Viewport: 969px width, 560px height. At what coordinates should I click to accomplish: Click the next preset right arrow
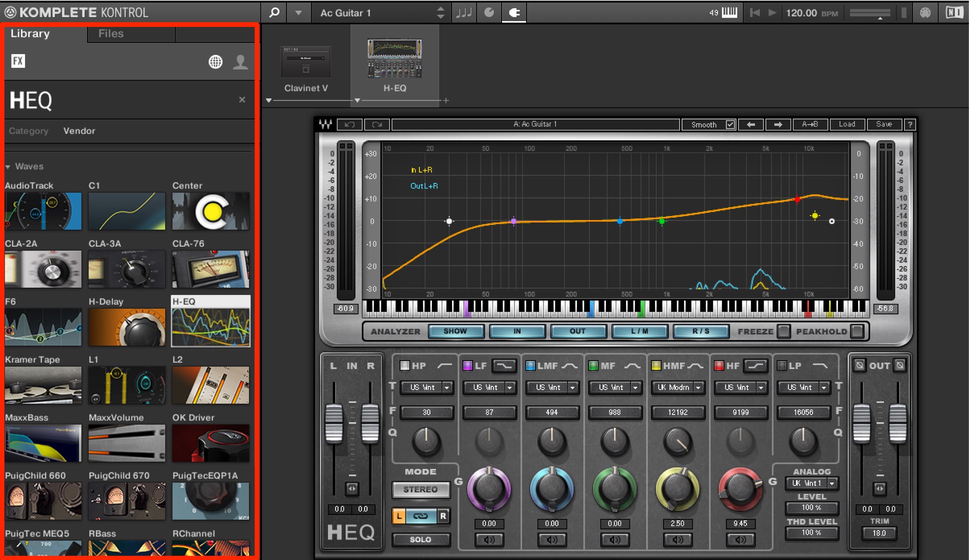coord(778,124)
